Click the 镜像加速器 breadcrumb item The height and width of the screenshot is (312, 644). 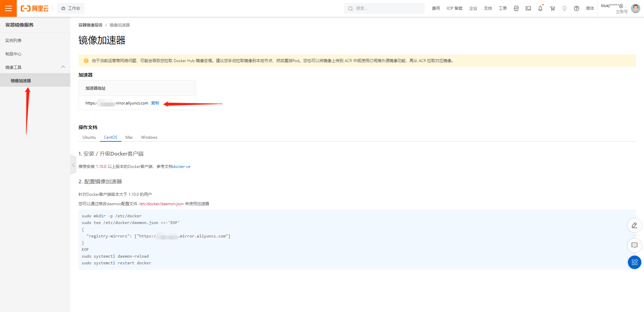coord(120,25)
